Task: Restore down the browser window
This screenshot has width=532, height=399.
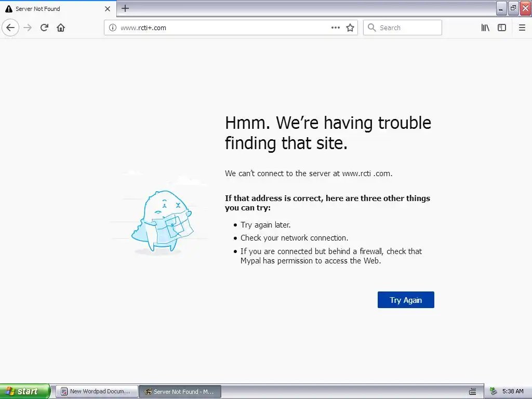Action: (513, 8)
